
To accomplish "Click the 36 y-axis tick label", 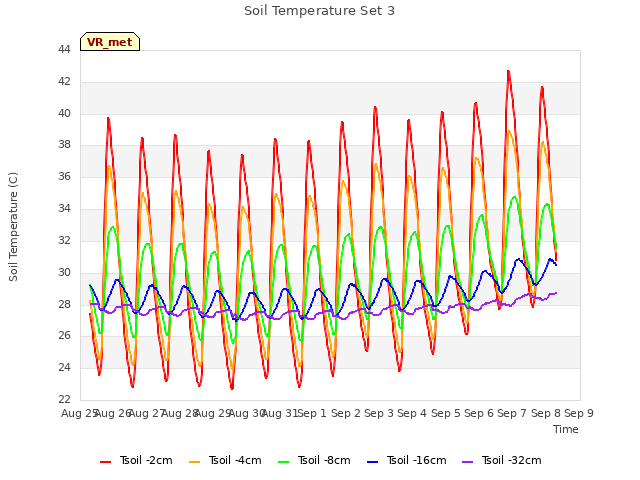I will click(64, 177).
